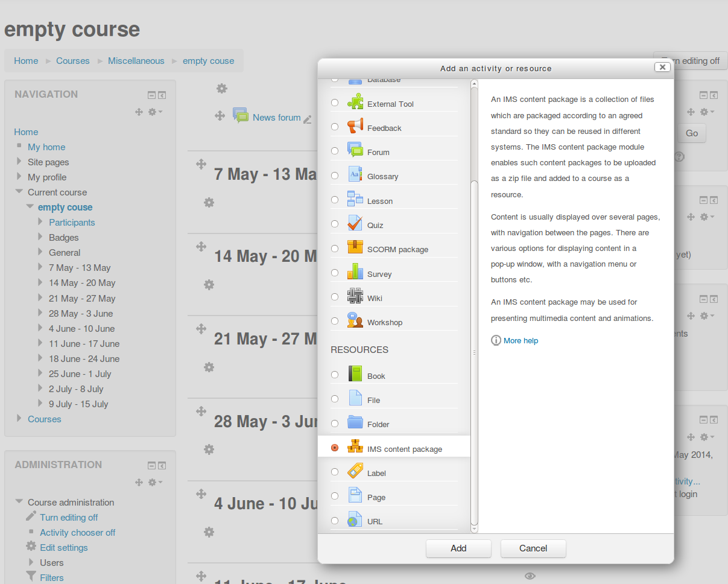Expand Users in Administration block
This screenshot has width=728, height=584.
click(x=31, y=562)
